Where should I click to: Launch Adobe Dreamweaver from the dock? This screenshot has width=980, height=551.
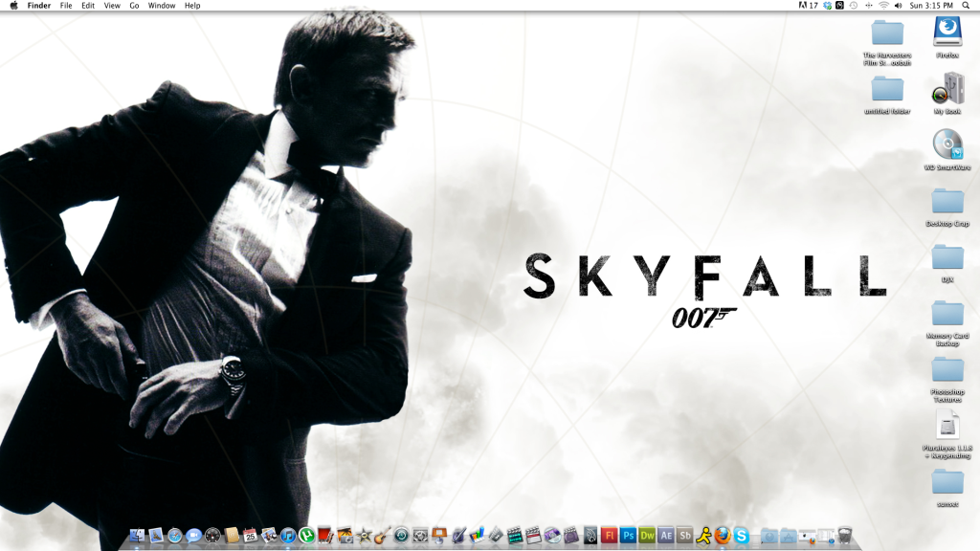click(x=647, y=536)
